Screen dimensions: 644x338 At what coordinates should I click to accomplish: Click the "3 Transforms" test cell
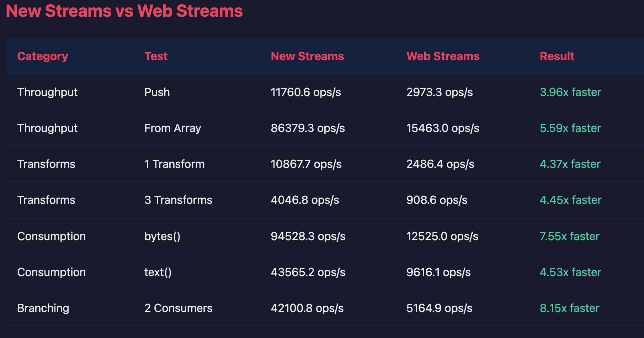pyautogui.click(x=178, y=200)
